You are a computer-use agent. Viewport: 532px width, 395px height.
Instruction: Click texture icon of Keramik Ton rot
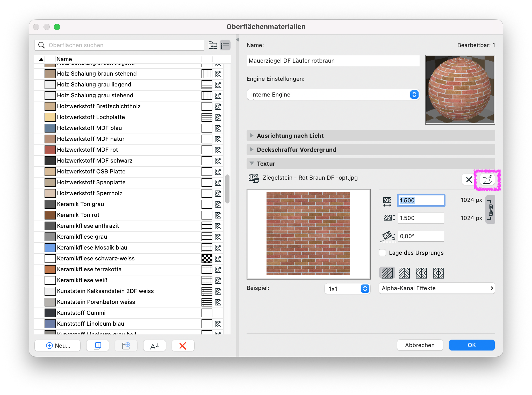[218, 215]
